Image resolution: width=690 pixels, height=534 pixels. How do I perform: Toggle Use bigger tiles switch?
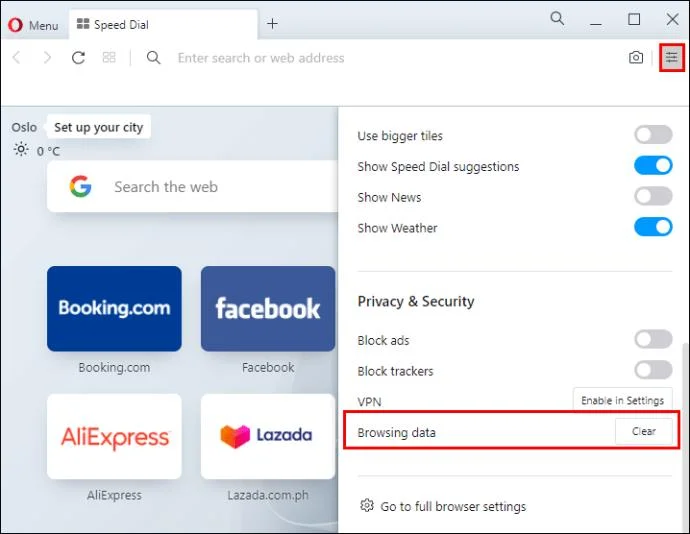pyautogui.click(x=653, y=135)
